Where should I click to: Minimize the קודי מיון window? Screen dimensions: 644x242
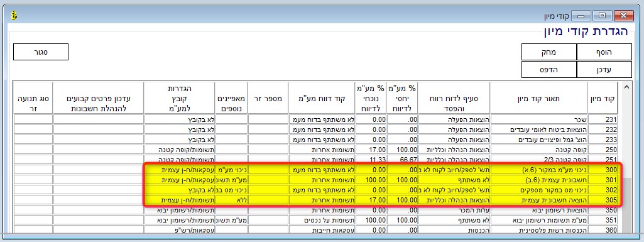(581, 16)
